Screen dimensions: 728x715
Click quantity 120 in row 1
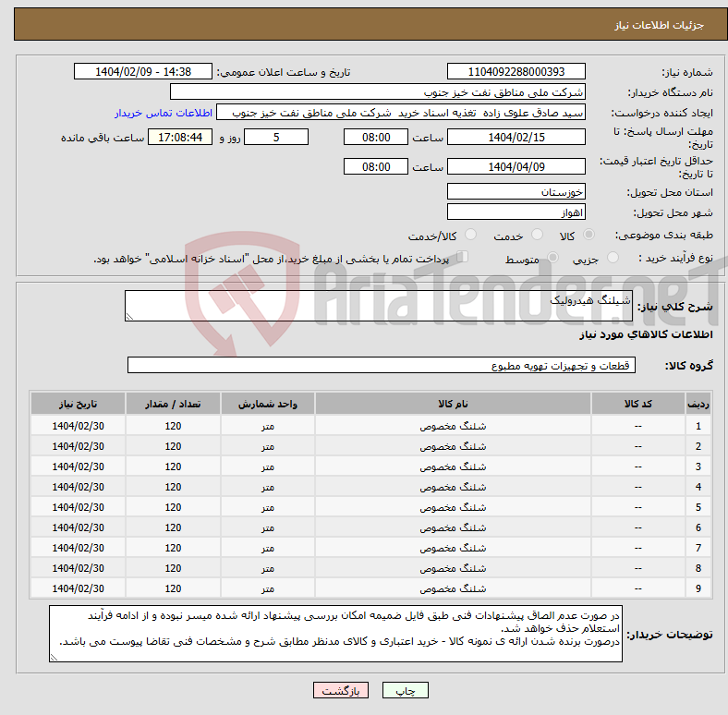173,426
